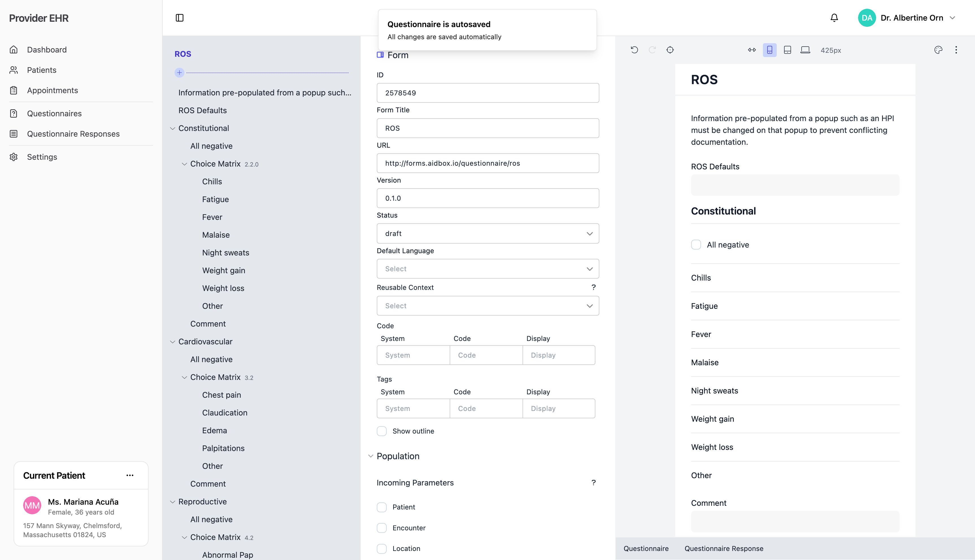This screenshot has width=975, height=560.
Task: Click ROS Defaults text box in preview
Action: click(x=795, y=185)
